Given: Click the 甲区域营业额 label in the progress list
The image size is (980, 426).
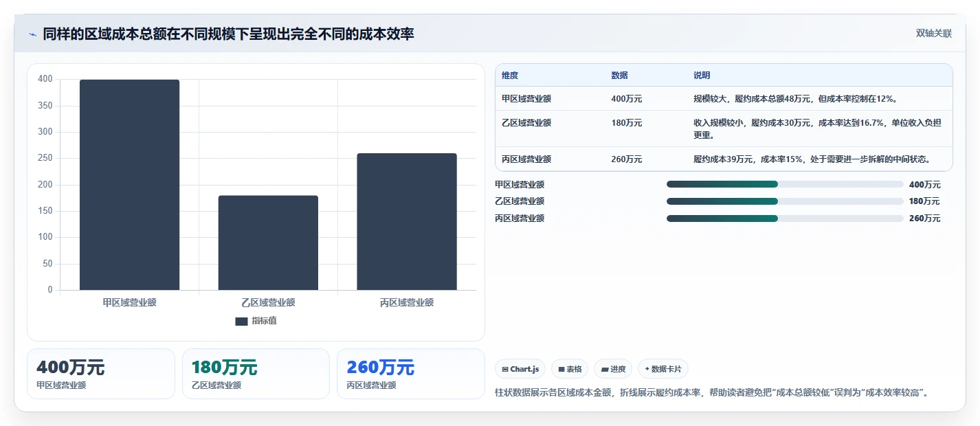Looking at the screenshot, I should pos(520,185).
